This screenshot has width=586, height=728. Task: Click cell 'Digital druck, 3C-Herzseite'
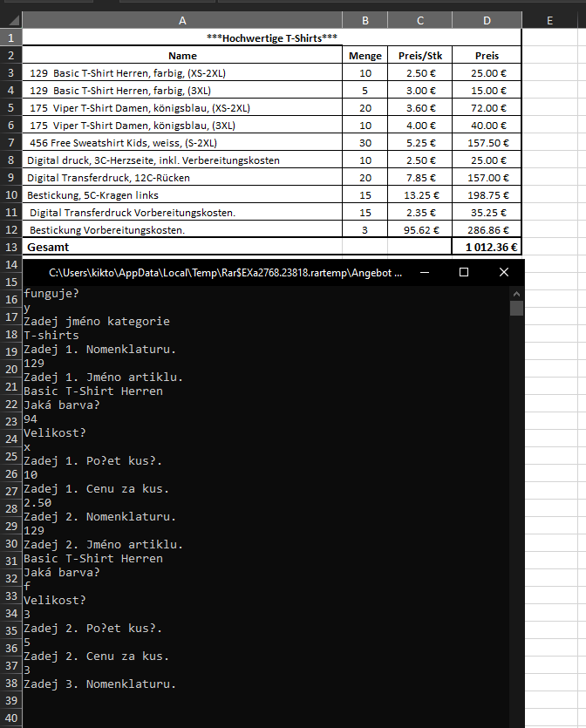coord(182,160)
